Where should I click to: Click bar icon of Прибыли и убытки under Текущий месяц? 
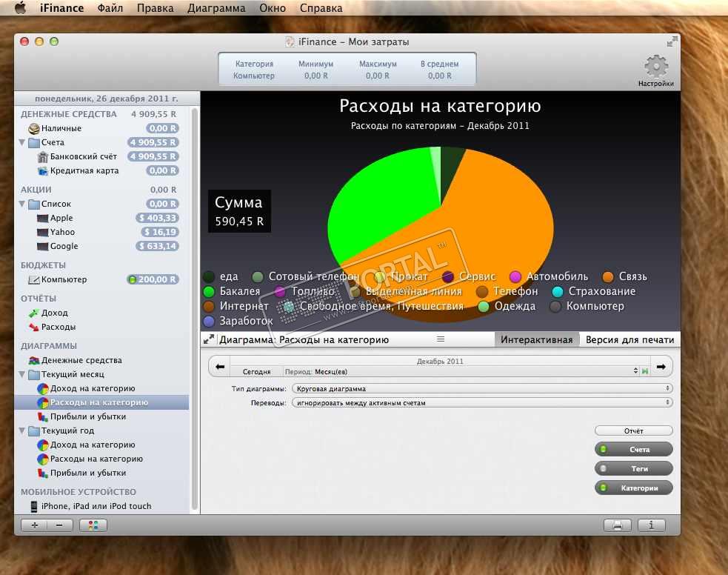tap(43, 416)
